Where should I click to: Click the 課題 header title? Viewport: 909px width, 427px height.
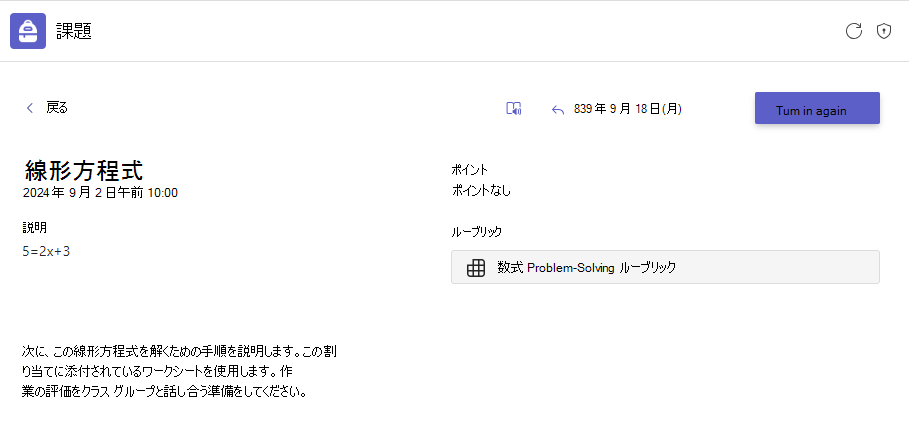[74, 31]
